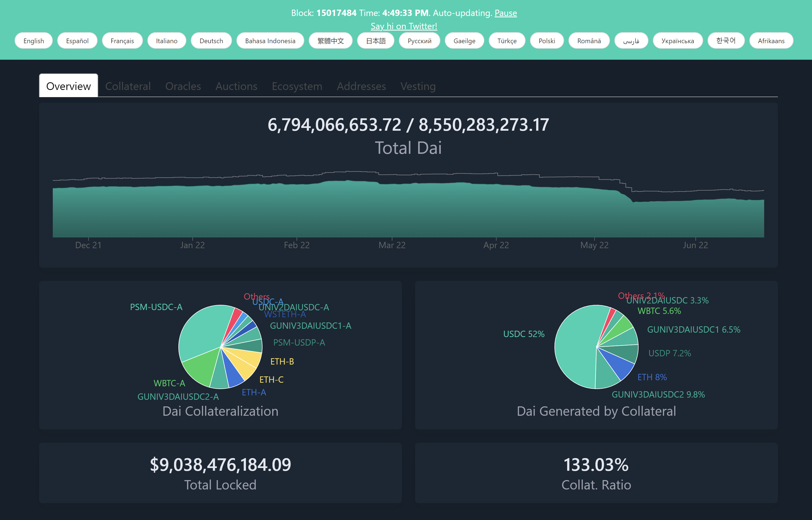Click the PSM-USDP-A pie label
The width and height of the screenshot is (812, 520).
[299, 342]
